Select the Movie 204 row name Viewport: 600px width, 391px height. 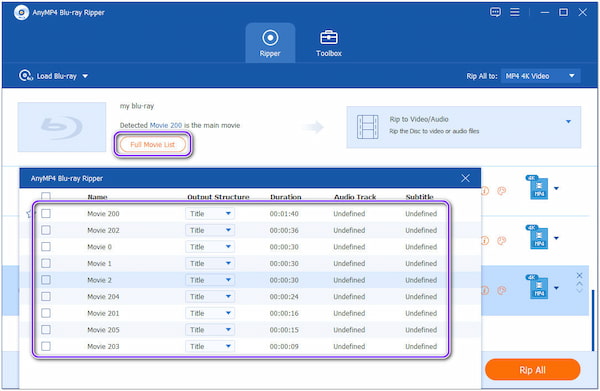click(x=103, y=297)
